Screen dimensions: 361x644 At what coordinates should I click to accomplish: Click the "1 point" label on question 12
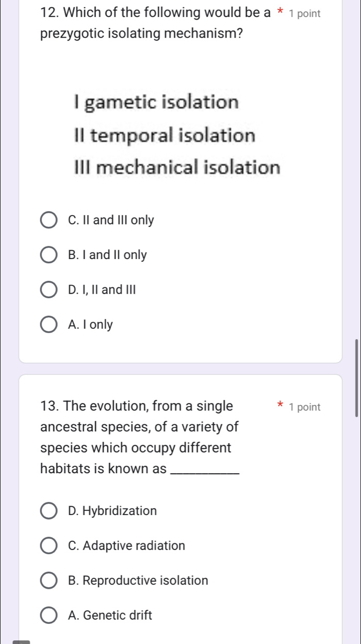306,14
